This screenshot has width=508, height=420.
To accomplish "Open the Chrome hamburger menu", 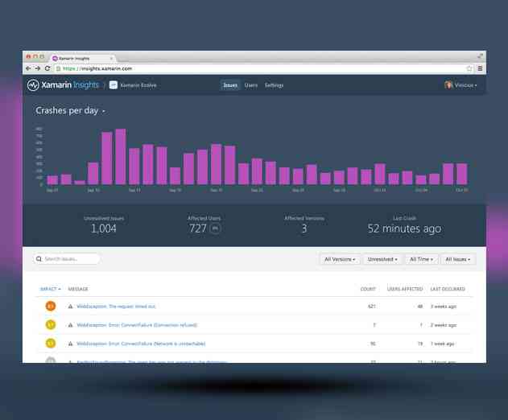I will pyautogui.click(x=480, y=68).
